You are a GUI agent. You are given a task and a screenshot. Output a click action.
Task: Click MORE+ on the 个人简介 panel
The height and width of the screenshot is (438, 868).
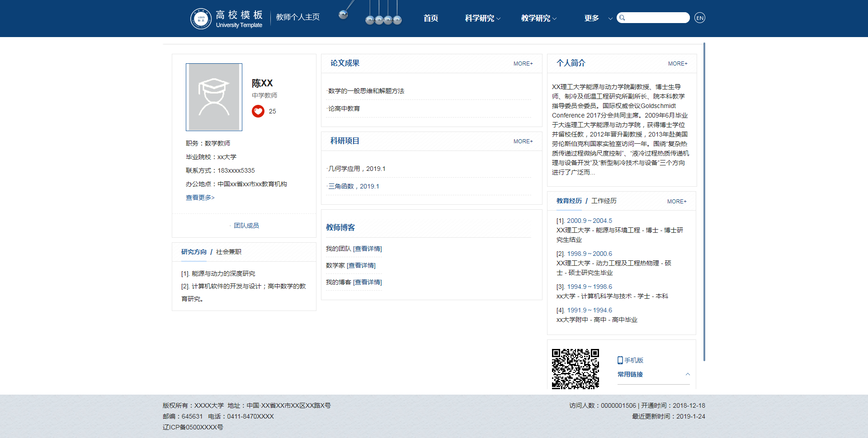point(677,63)
